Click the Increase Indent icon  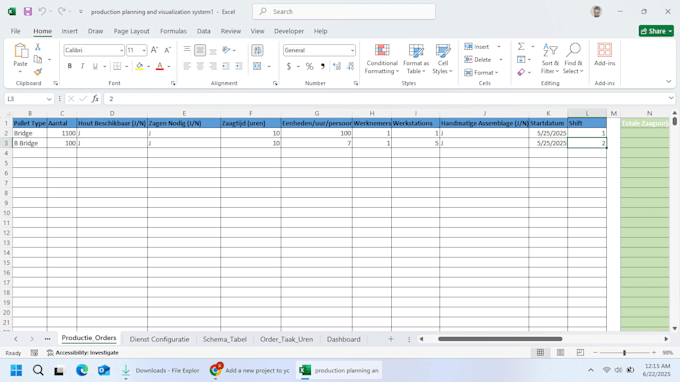tap(239, 66)
